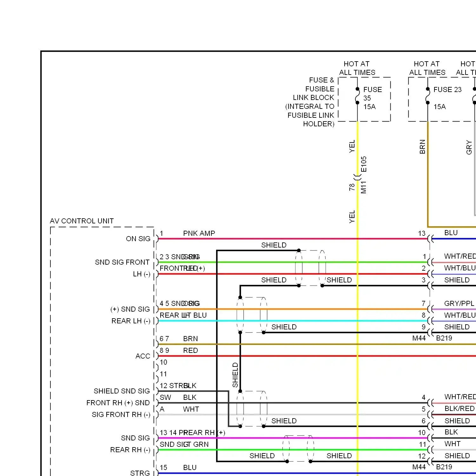This screenshot has width=476, height=476.
Task: Click the "35" fuse number
Action: click(367, 98)
